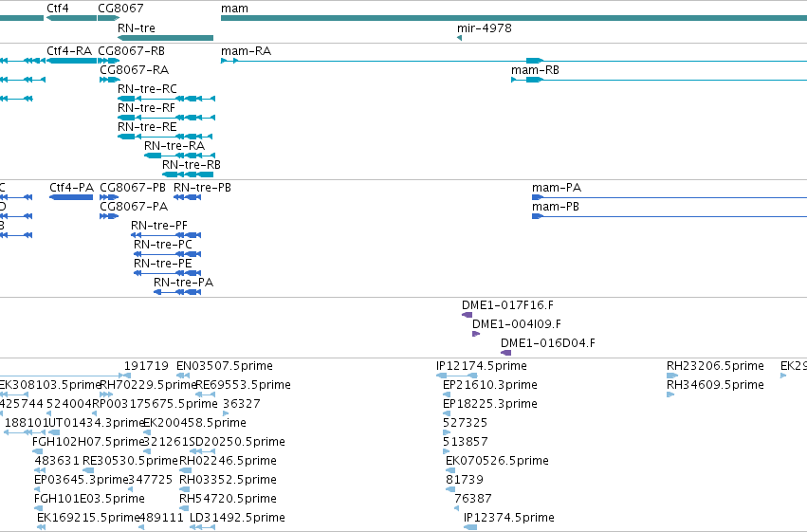Image resolution: width=807 pixels, height=532 pixels.
Task: Click the DME1-017F16.F clone feature
Action: 467,315
